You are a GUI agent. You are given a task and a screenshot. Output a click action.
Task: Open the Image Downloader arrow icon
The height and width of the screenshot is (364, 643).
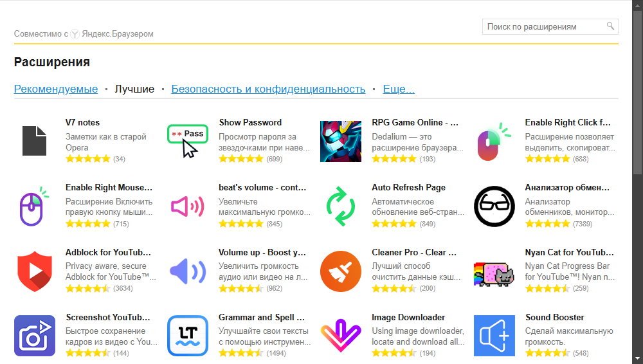(341, 336)
